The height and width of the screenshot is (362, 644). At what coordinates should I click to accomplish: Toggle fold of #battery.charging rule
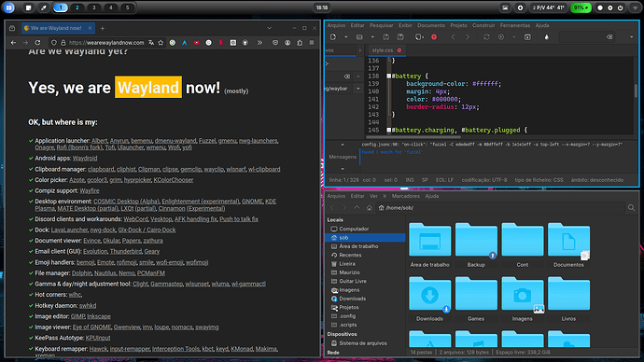pos(388,130)
